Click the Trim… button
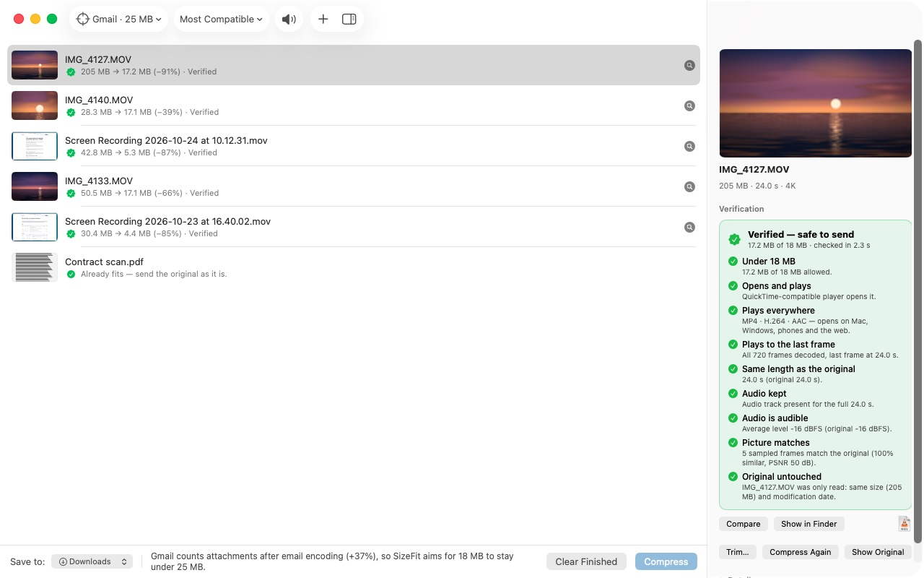The width and height of the screenshot is (924, 578). pos(738,552)
